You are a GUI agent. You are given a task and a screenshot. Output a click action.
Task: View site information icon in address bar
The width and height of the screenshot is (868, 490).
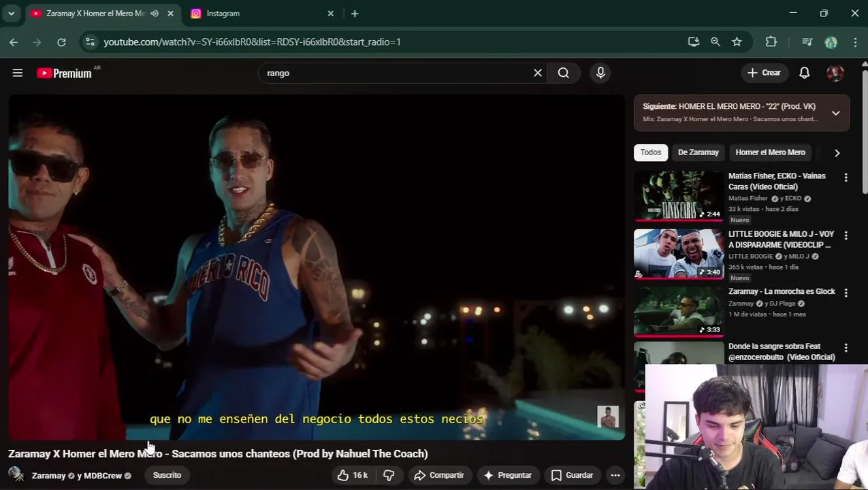(90, 42)
